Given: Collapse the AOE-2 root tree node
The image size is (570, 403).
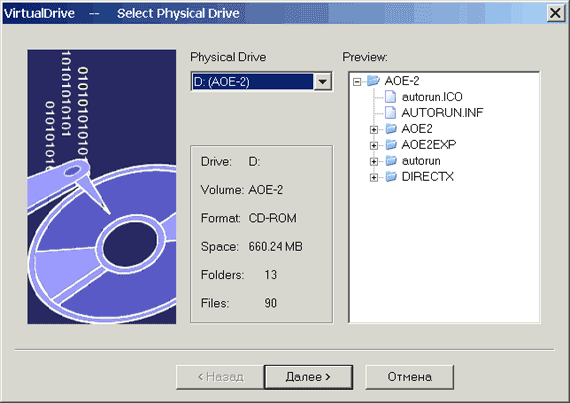Looking at the screenshot, I should [357, 81].
